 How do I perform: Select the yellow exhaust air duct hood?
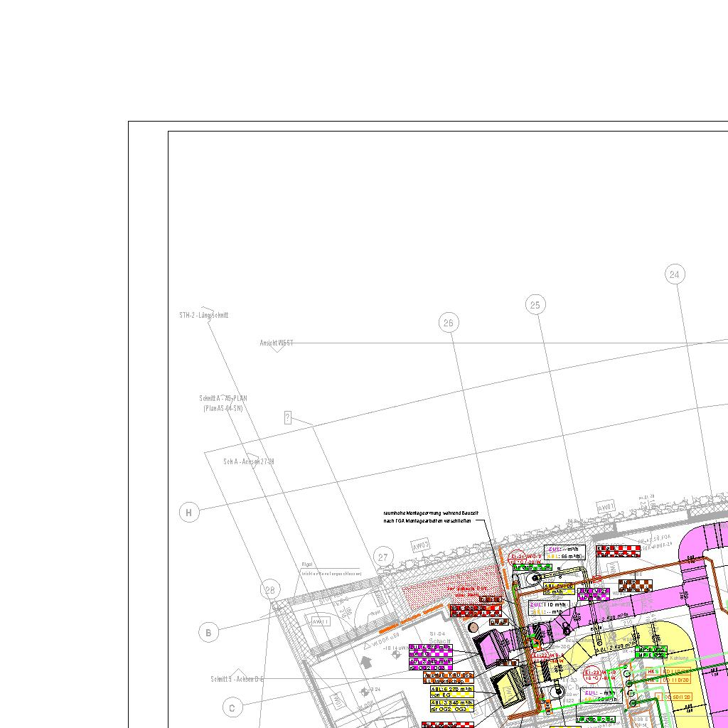[x=508, y=687]
